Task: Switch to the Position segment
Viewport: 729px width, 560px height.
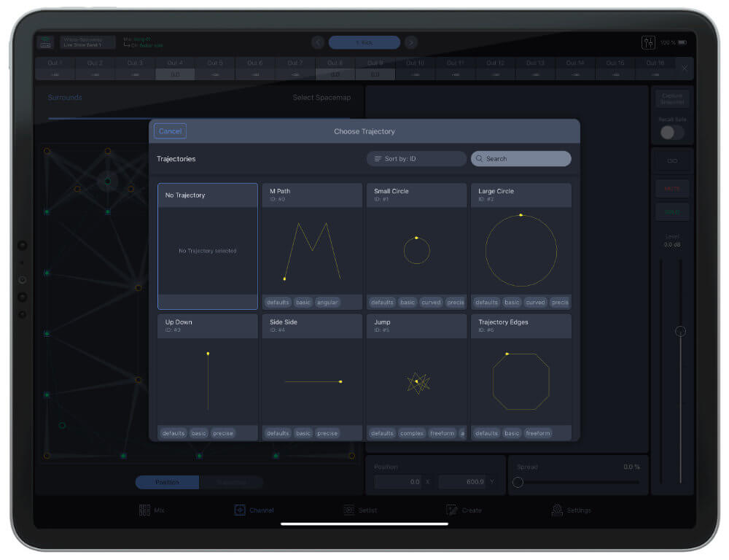Action: (x=168, y=482)
